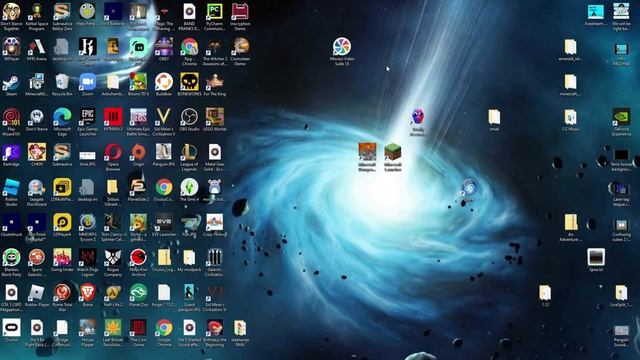This screenshot has height=360, width=640.
Task: Open Sid Meier's Civilization VI shortcut
Action: (x=214, y=293)
